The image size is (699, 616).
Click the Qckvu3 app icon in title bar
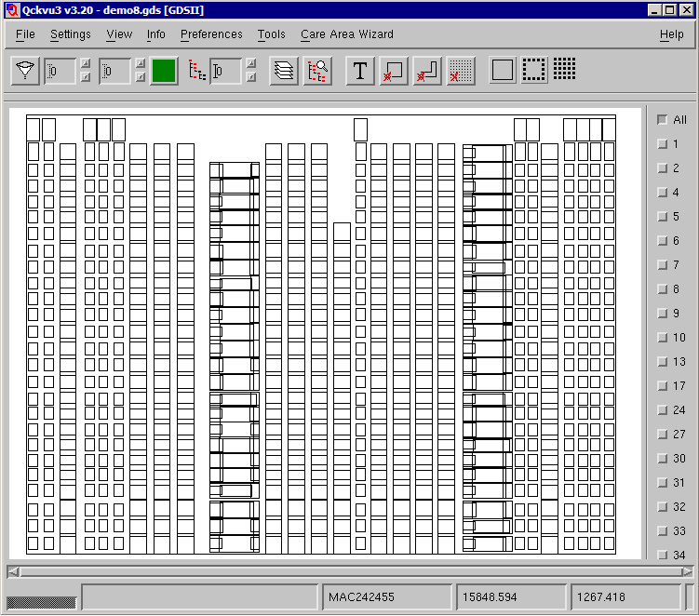click(x=13, y=10)
